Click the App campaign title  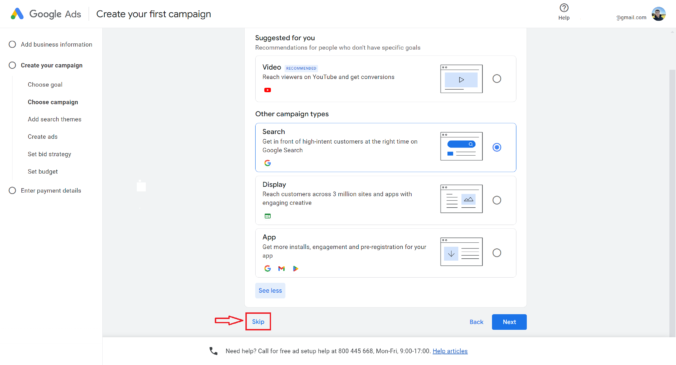click(269, 237)
